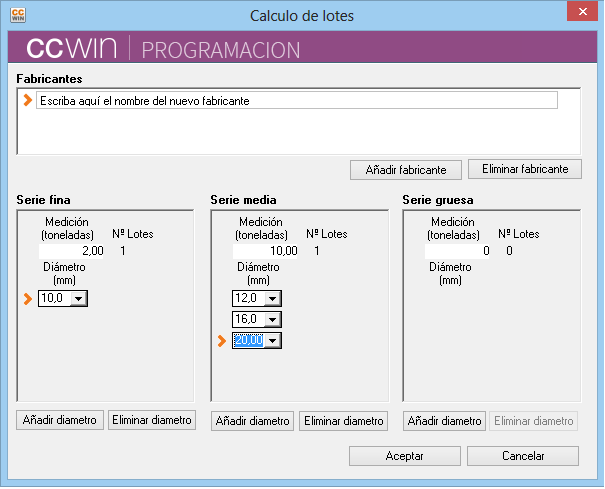The height and width of the screenshot is (489, 605).
Task: Click Añadir diametro under Serie media
Action: [252, 421]
